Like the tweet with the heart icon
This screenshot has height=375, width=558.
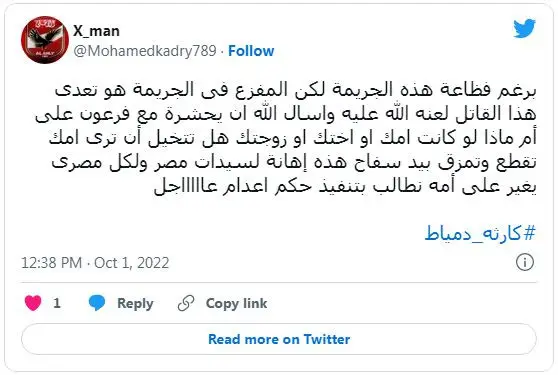(33, 303)
